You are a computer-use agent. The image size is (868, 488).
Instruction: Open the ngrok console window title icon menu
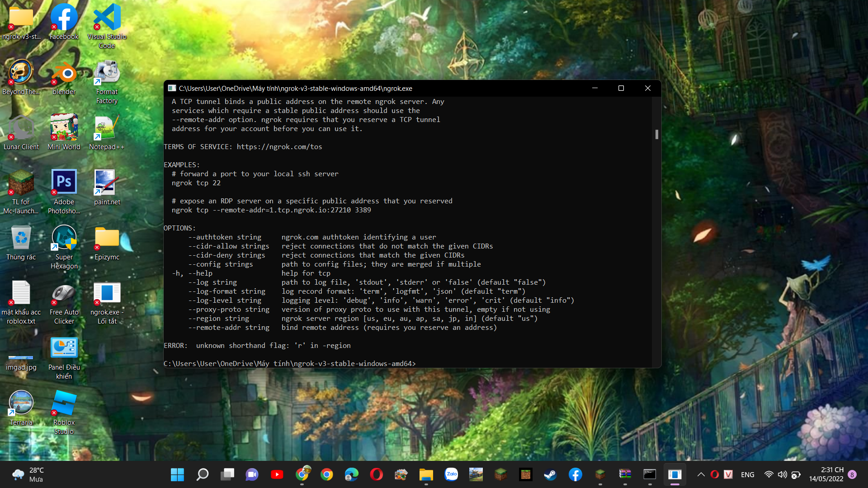click(x=172, y=88)
